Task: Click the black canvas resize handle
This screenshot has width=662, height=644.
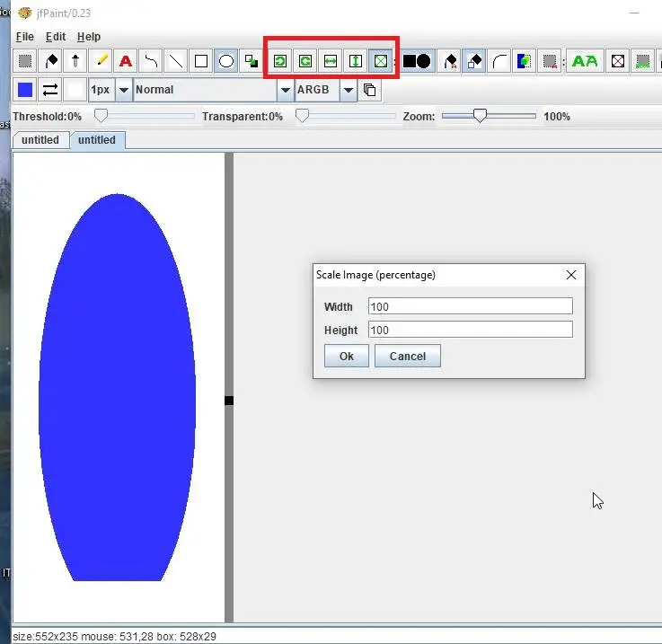Action: pos(229,401)
